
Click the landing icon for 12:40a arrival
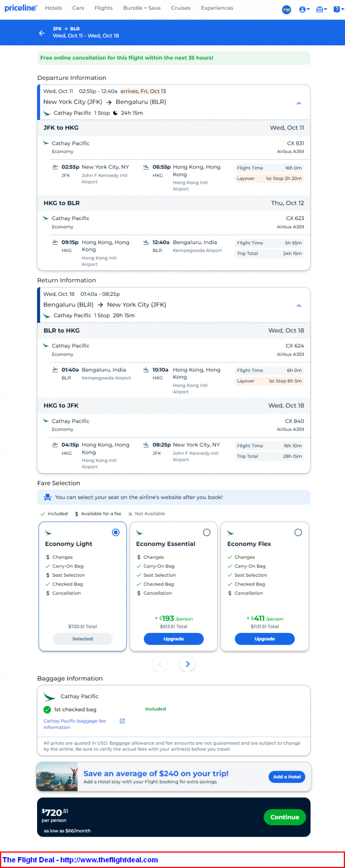pos(146,242)
